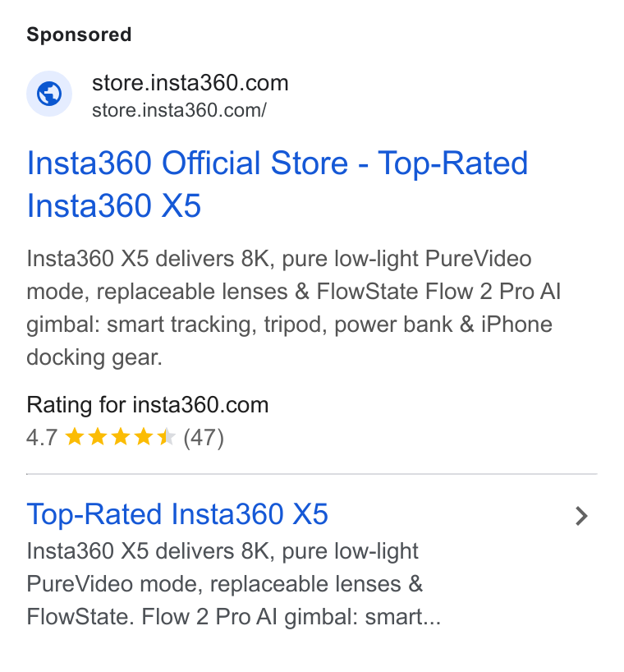Click the Rating for insta360.com text
The image size is (624, 672).
(147, 405)
